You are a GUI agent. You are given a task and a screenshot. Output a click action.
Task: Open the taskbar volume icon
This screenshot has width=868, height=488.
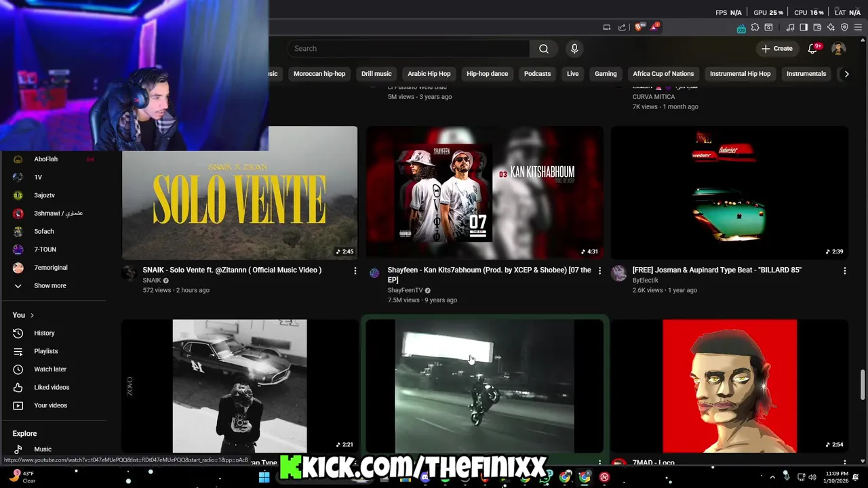pos(813,476)
